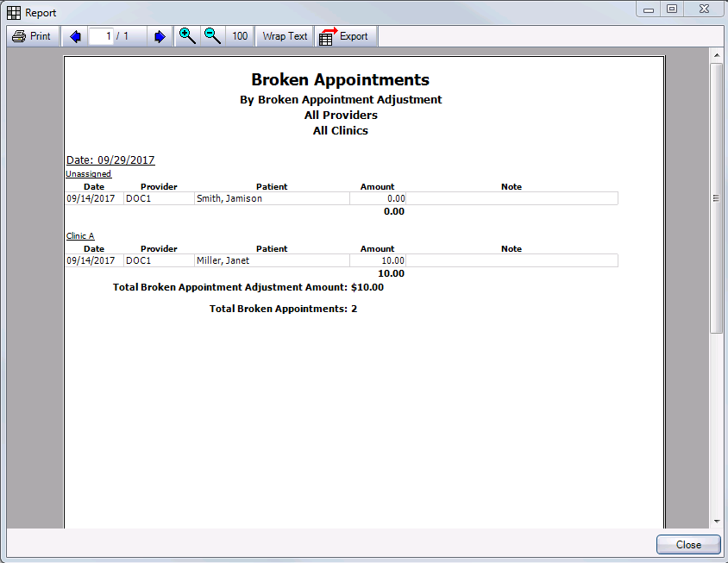Close the Report window via X

click(x=704, y=9)
